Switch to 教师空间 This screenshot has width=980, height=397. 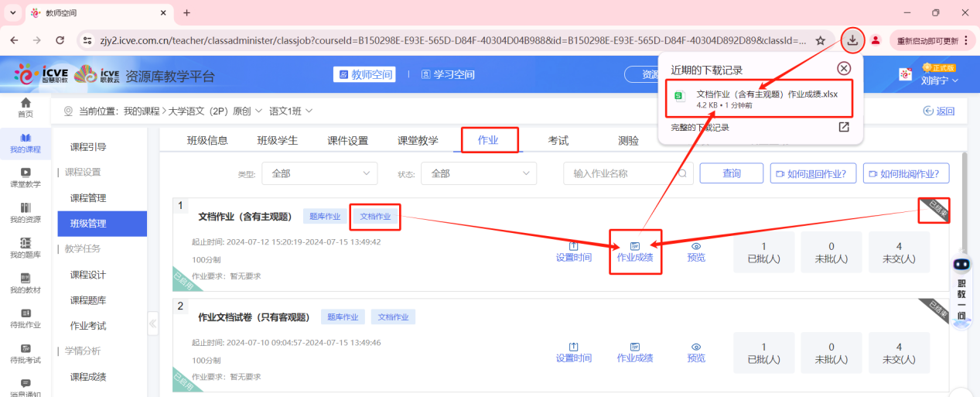(364, 74)
